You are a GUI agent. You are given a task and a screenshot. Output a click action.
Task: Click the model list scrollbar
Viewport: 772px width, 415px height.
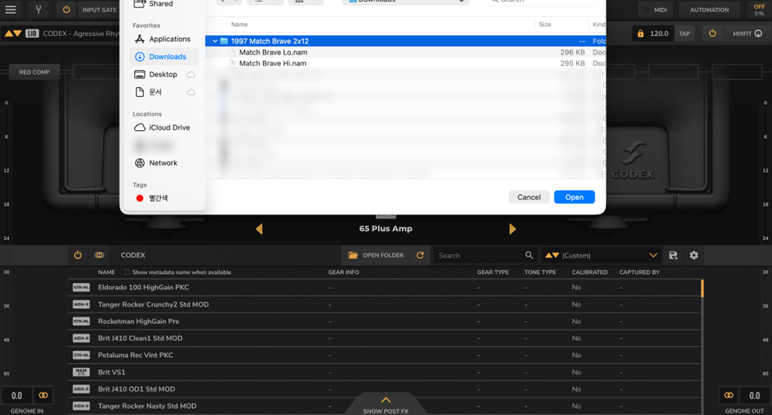click(702, 288)
